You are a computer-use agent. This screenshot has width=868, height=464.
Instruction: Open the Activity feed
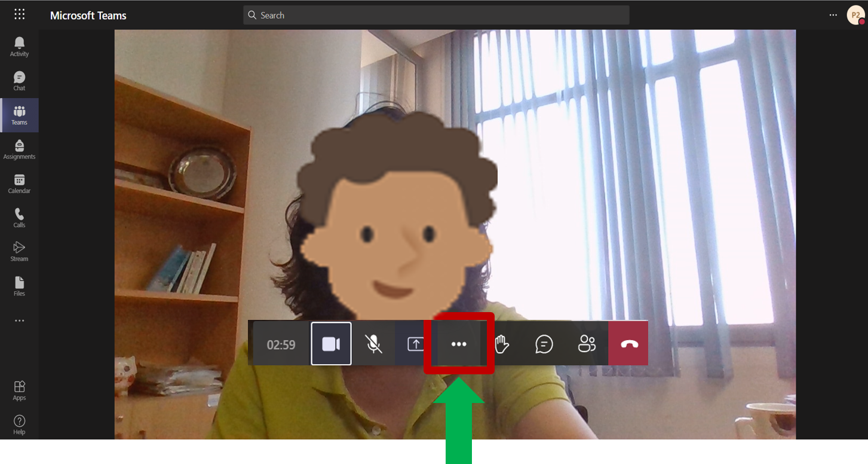pos(19,47)
